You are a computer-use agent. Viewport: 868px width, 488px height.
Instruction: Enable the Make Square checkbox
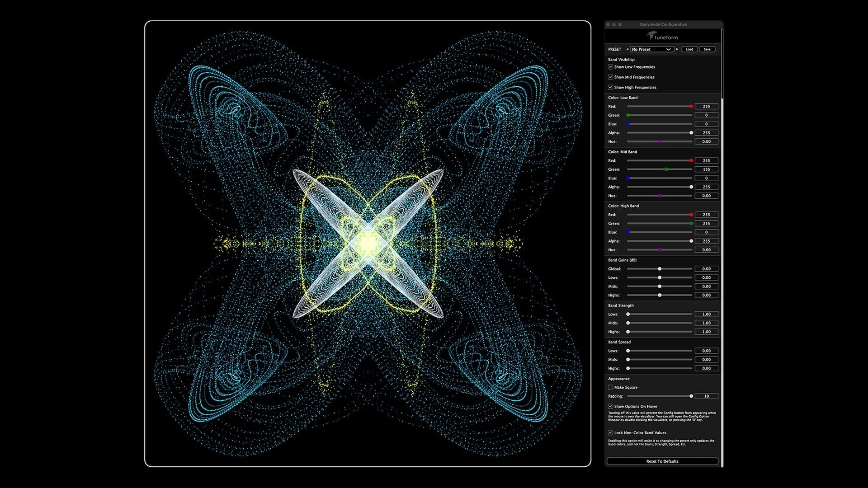[x=610, y=388]
